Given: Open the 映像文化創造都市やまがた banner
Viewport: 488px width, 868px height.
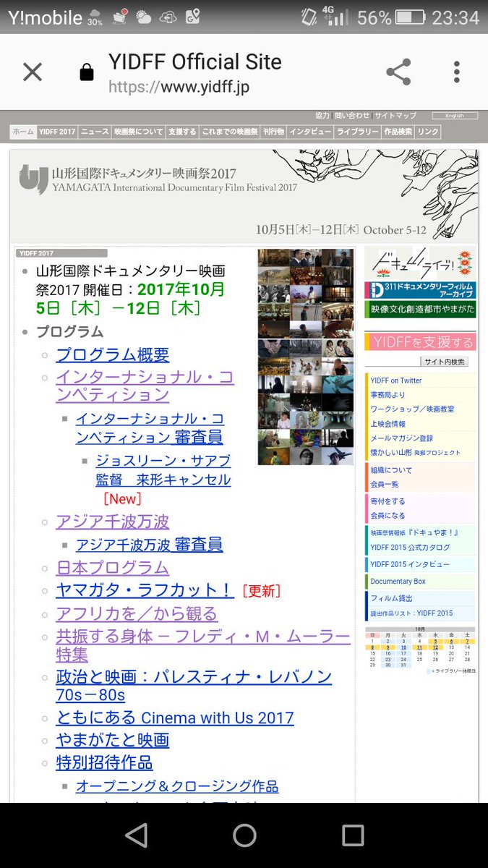Looking at the screenshot, I should [420, 309].
